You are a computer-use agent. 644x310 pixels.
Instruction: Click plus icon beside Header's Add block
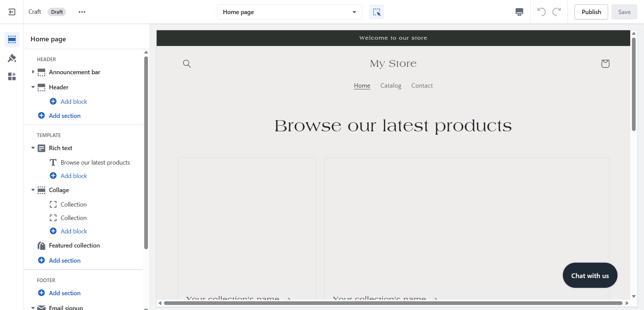click(53, 101)
